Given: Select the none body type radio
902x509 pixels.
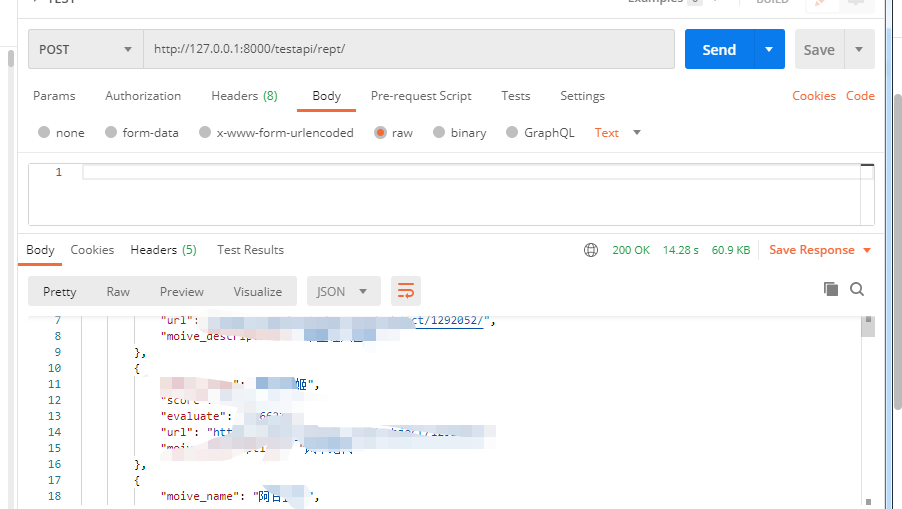Looking at the screenshot, I should [44, 132].
